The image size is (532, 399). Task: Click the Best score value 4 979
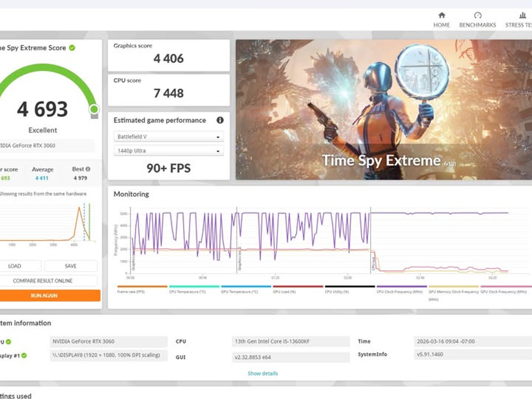point(80,178)
